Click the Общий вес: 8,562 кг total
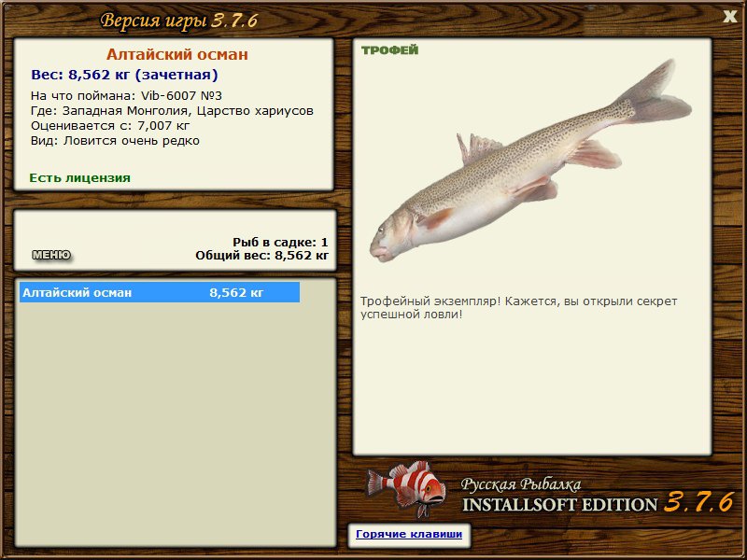Screen dimensions: 747x560 pos(261,256)
